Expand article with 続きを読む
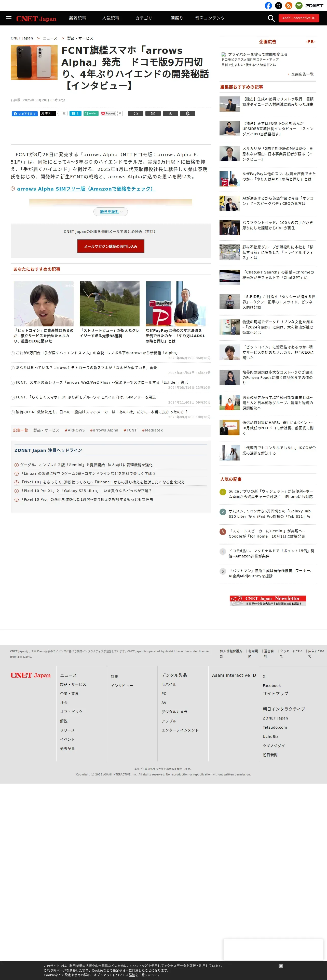The width and height of the screenshot is (327, 980). pos(110,211)
